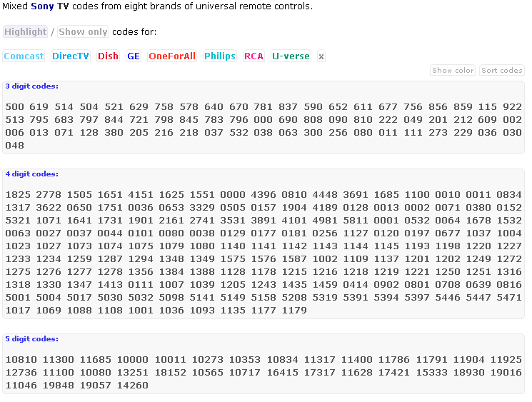The height and width of the screenshot is (402, 532).
Task: Select 5-digit code 12736
Action: [x=21, y=373]
